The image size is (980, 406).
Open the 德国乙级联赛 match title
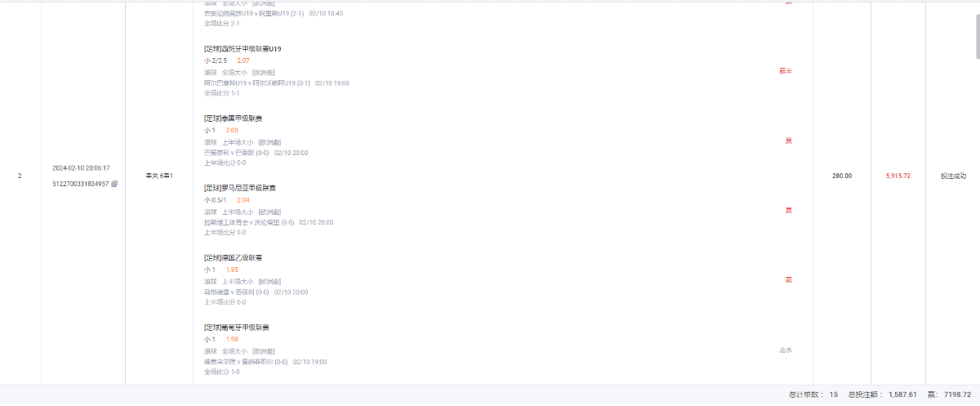[233, 257]
